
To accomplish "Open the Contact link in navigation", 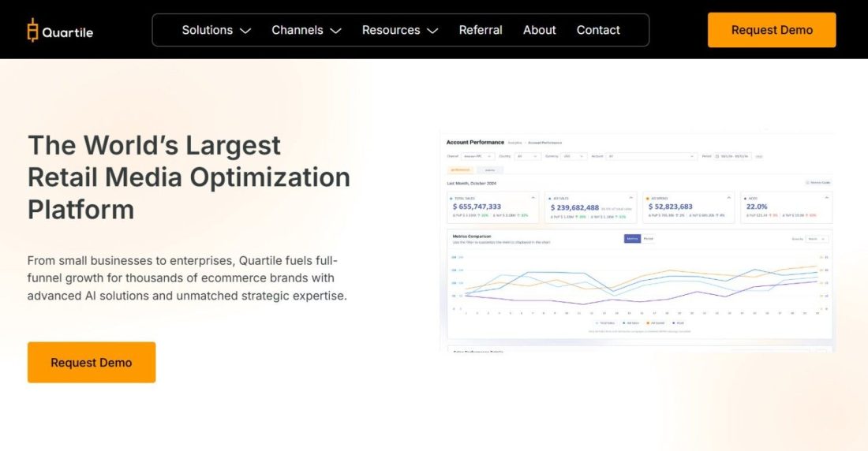I will point(598,30).
